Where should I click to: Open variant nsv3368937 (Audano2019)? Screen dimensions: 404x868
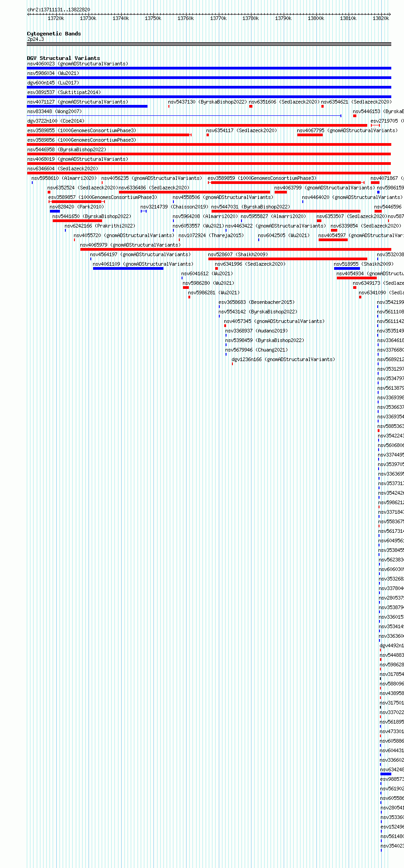coord(256,331)
